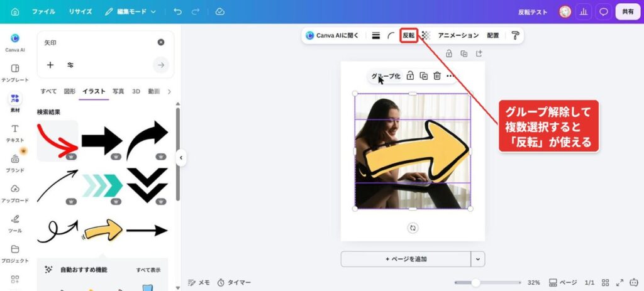The width and height of the screenshot is (644, 291).
Task: Click グループ化 in floating toolbar
Action: point(386,76)
